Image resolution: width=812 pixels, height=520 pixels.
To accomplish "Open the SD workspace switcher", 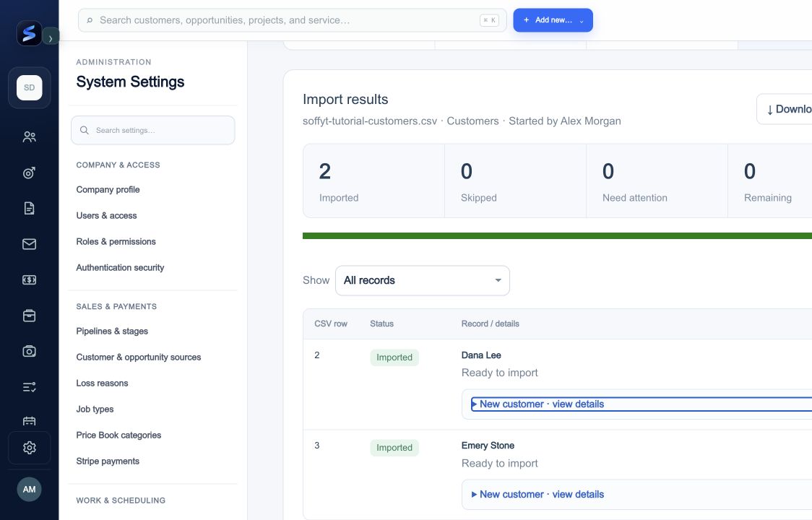I will tap(30, 87).
